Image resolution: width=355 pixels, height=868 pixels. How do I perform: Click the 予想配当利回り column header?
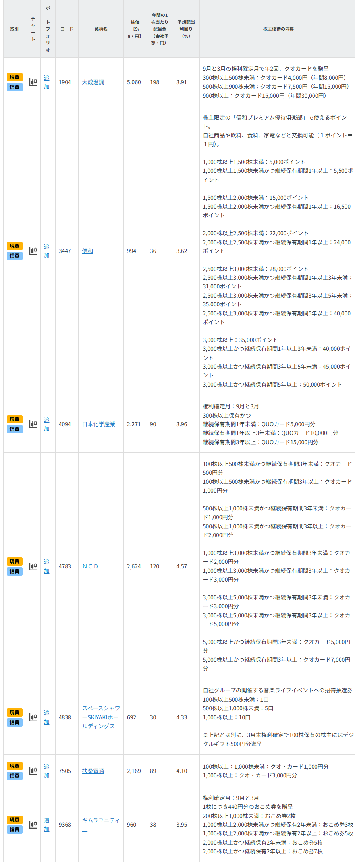point(186,29)
